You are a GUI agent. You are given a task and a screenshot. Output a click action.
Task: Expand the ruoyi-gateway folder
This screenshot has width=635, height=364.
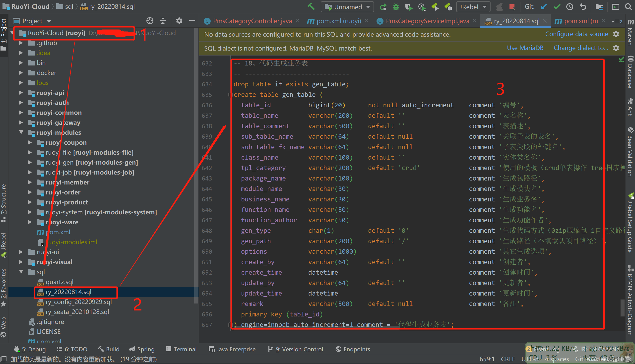pyautogui.click(x=21, y=122)
